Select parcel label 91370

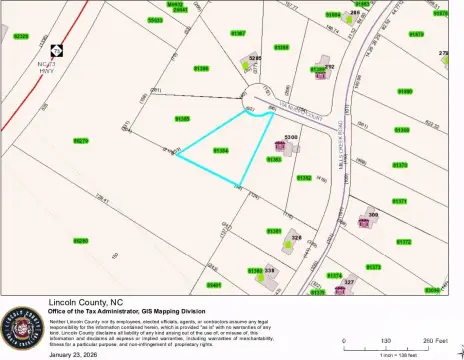tap(400, 165)
